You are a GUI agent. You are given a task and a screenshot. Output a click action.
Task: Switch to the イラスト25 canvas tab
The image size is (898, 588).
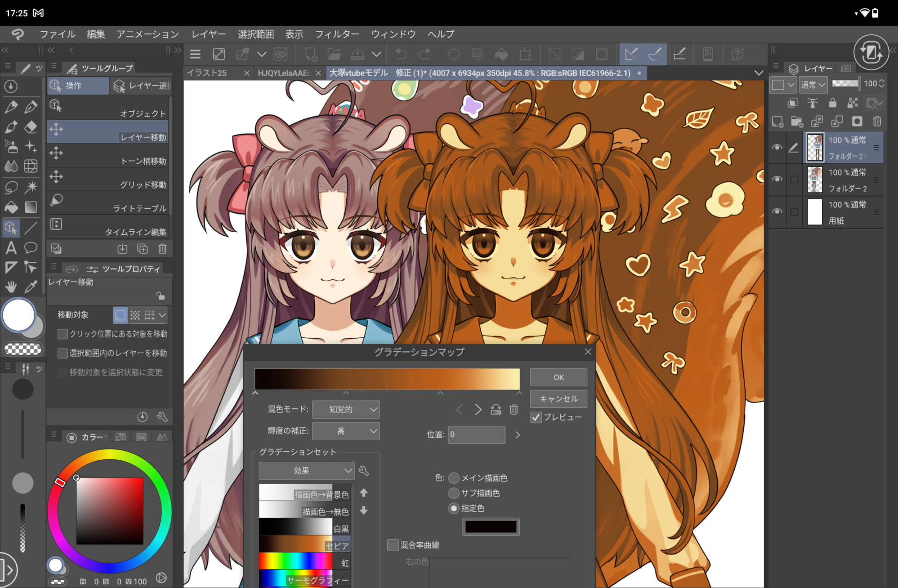(x=207, y=73)
